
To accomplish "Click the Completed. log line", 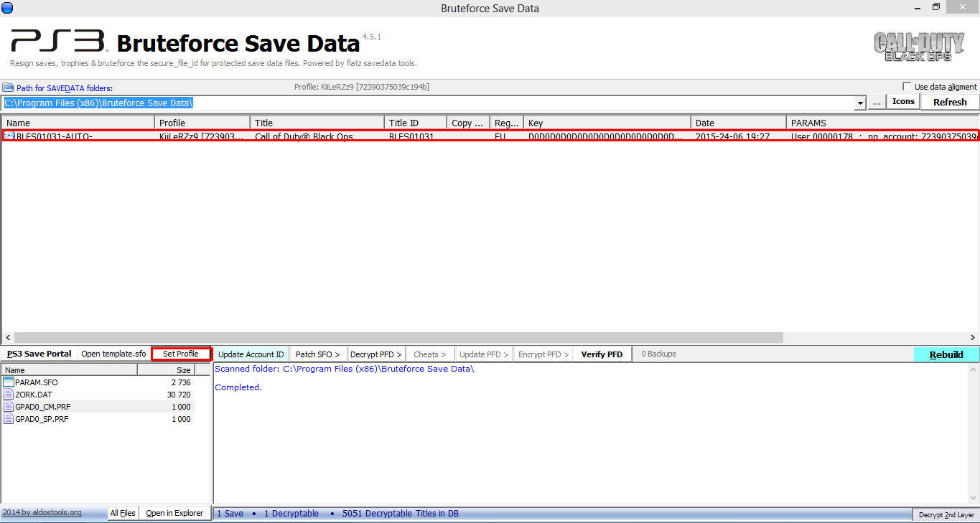I will (x=238, y=387).
